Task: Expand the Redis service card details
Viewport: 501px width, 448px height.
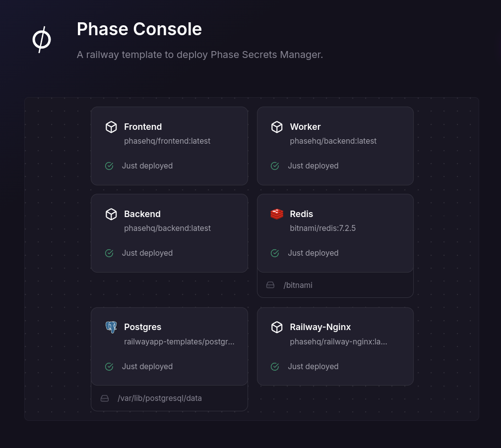Action: click(335, 233)
